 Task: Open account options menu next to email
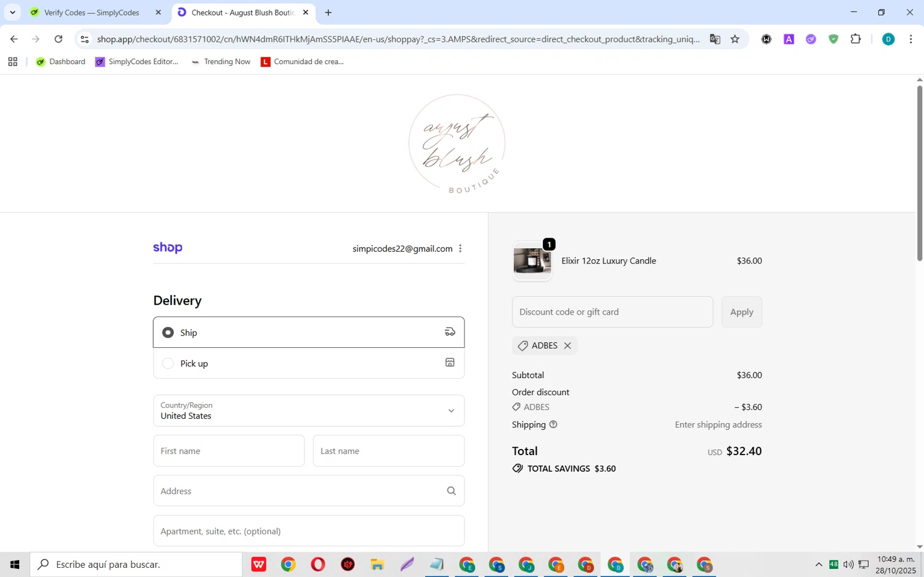click(460, 249)
